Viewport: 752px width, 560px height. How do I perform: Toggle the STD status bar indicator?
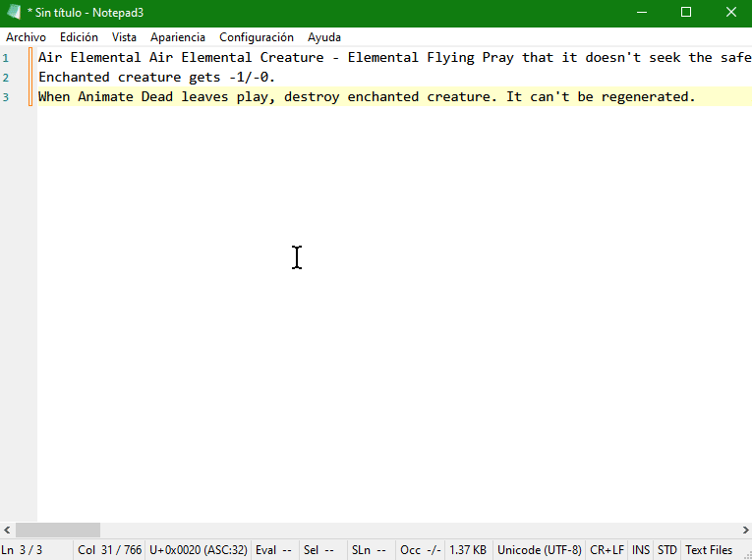click(x=667, y=550)
